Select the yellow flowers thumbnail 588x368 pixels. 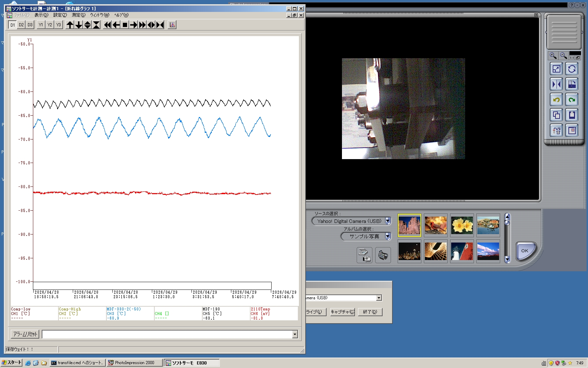(x=462, y=225)
